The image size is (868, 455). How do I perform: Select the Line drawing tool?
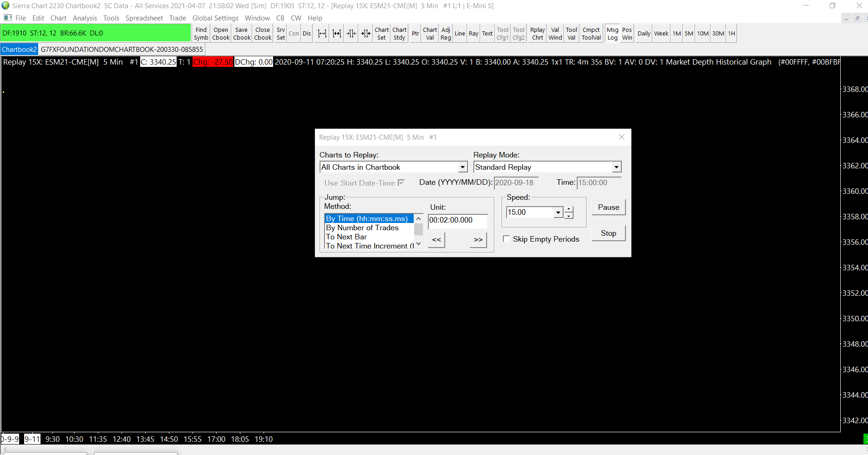460,34
